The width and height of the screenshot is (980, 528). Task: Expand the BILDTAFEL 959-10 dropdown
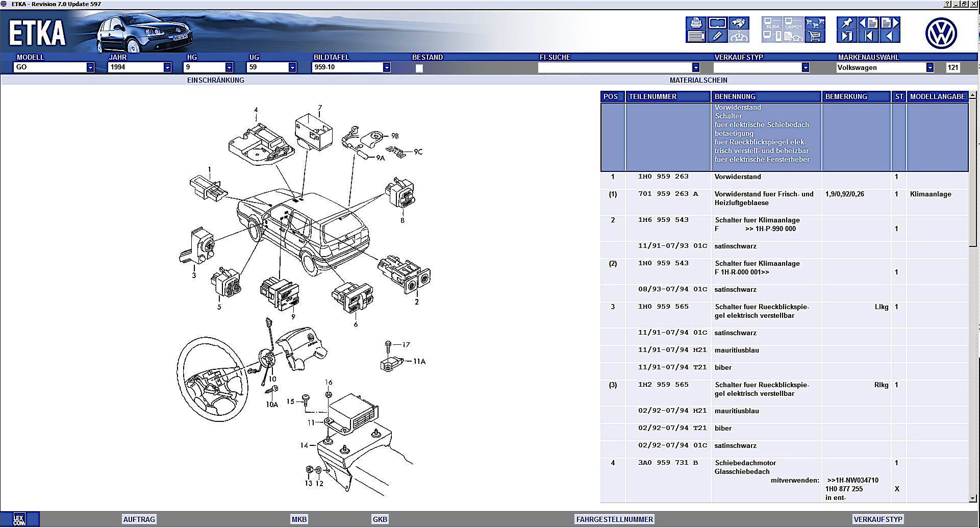[x=387, y=67]
